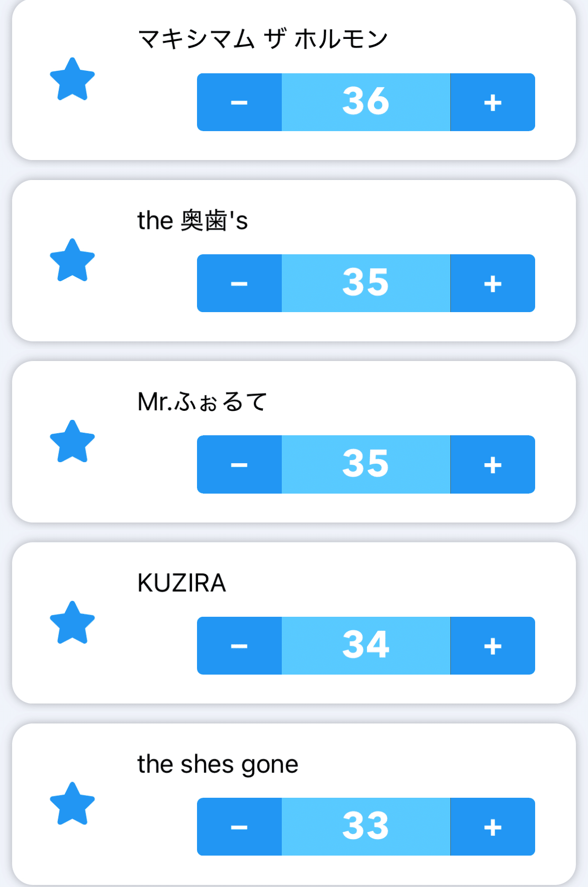The image size is (588, 887).
Task: Open the KUZIRA artist name
Action: click(x=182, y=583)
